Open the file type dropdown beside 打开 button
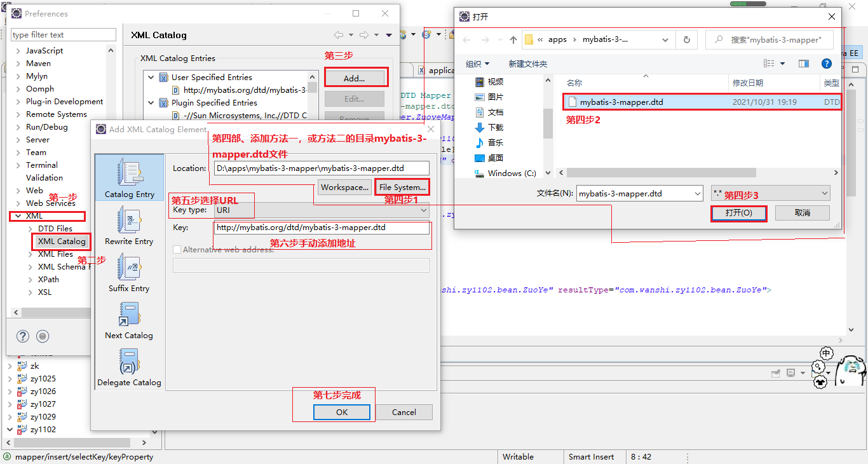The height and width of the screenshot is (464, 868). tap(769, 193)
